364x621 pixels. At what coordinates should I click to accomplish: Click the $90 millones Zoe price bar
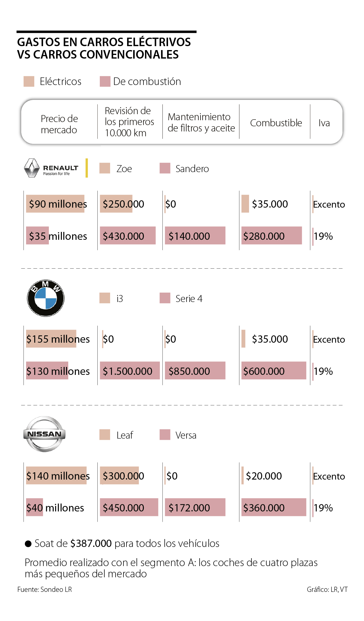pyautogui.click(x=55, y=204)
